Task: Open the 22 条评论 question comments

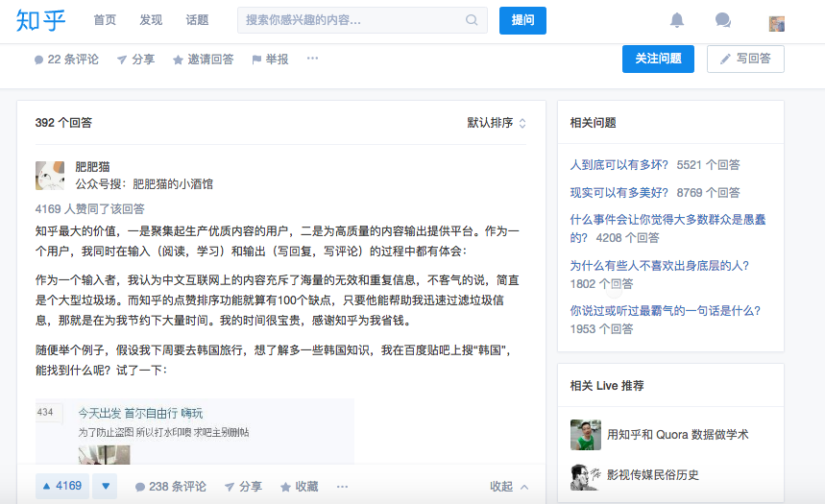Action: coord(66,60)
